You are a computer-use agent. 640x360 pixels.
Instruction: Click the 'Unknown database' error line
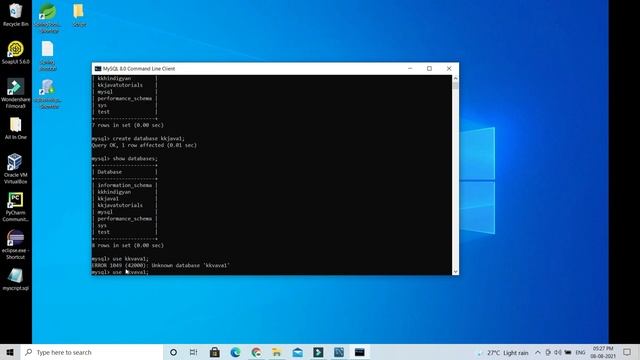tap(160, 265)
